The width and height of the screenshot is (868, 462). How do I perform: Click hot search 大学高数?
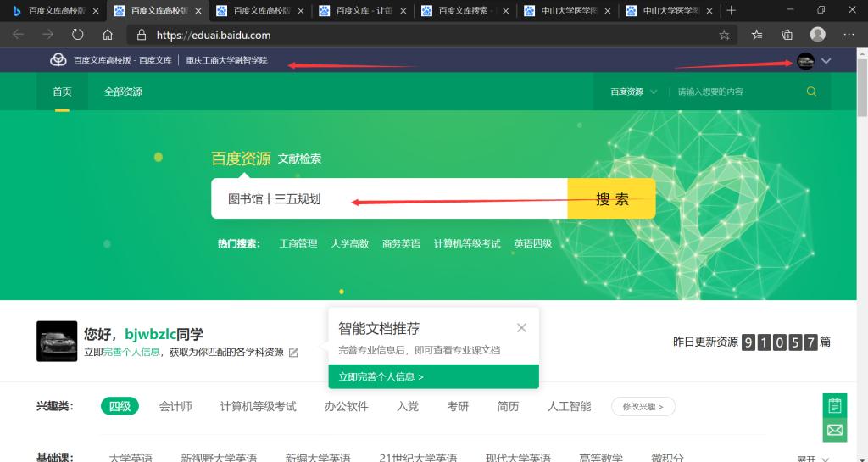point(349,243)
